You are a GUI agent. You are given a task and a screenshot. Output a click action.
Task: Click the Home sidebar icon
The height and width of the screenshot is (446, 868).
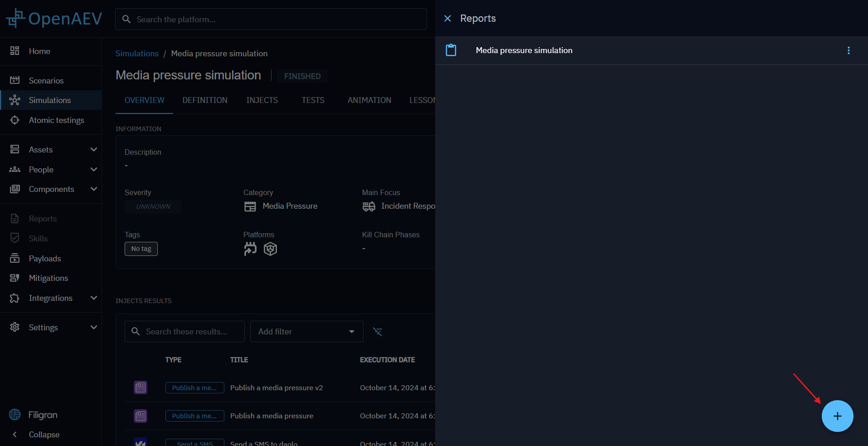point(15,51)
